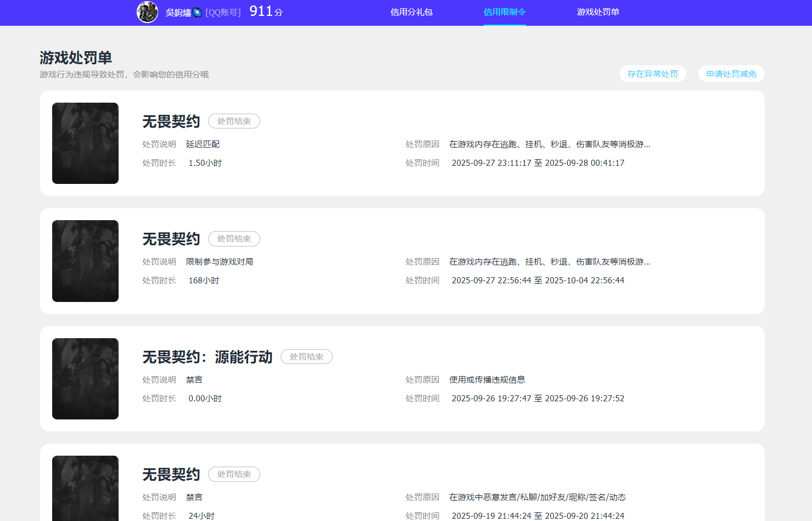This screenshot has height=521, width=812.
Task: Click the 无畏契约：源能行动 game cover thumbnail
Action: pos(85,379)
